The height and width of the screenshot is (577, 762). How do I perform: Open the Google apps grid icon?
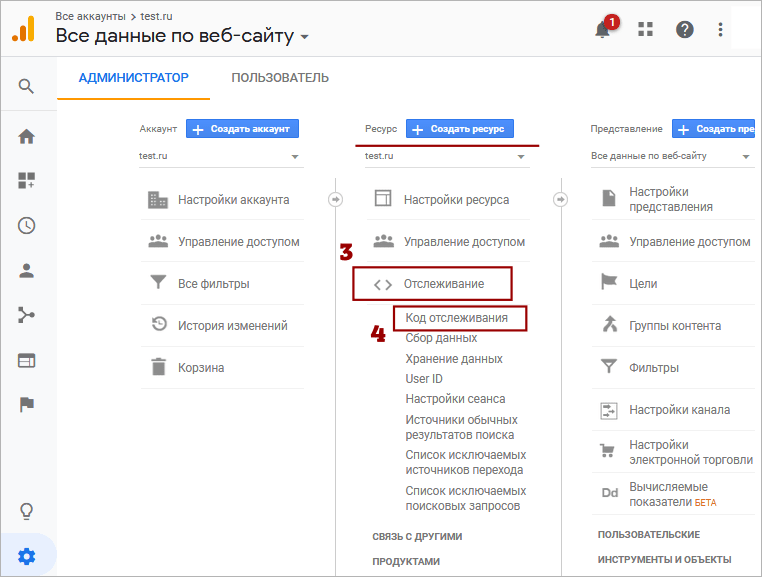[645, 30]
